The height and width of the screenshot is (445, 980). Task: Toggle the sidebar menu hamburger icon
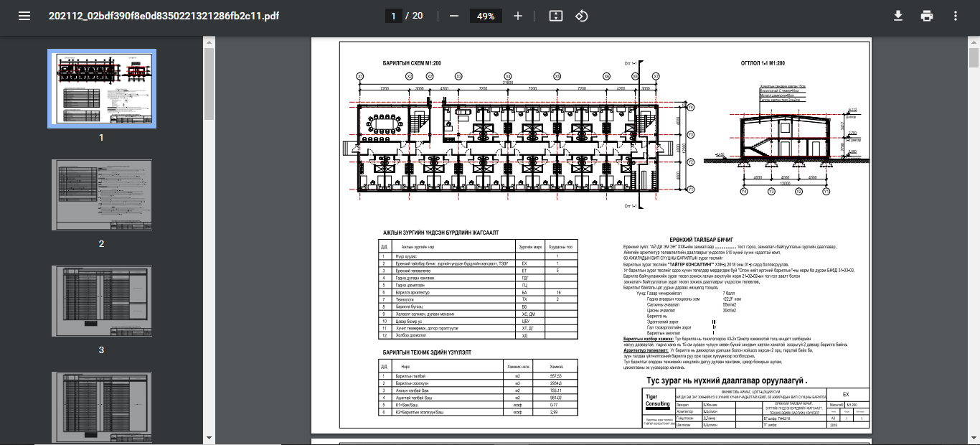pos(24,16)
